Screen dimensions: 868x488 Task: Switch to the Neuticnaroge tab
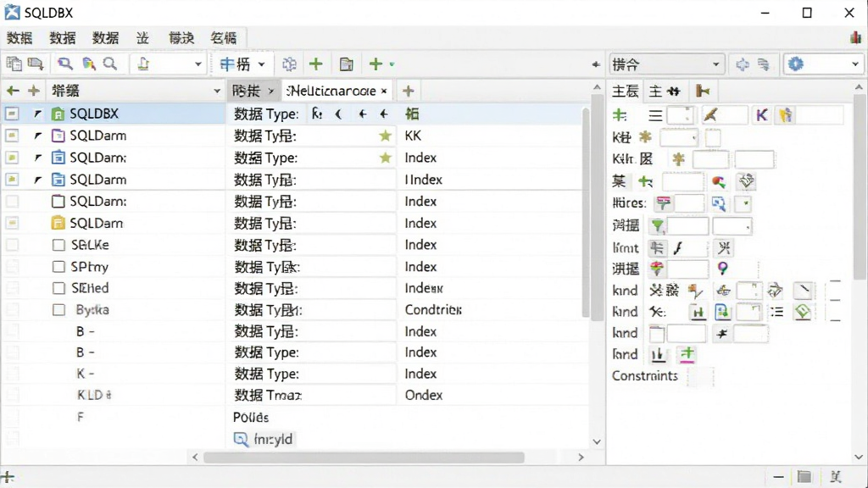click(x=331, y=91)
